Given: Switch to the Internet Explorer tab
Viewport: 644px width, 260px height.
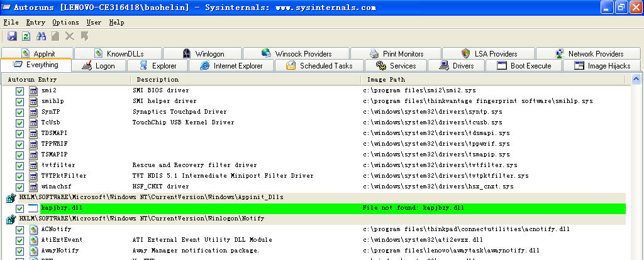Looking at the screenshot, I should coord(231,65).
